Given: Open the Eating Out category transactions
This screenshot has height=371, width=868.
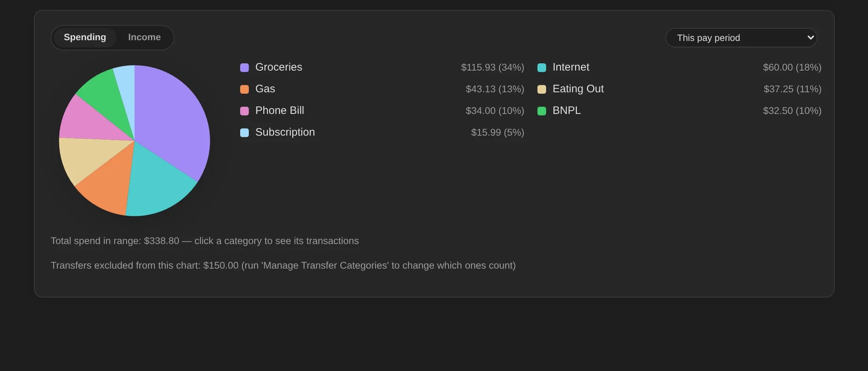Looking at the screenshot, I should pyautogui.click(x=679, y=89).
